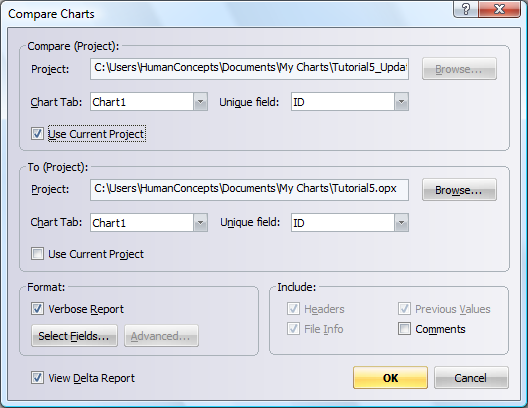This screenshot has width=528, height=408.
Task: Uncheck Use Current Project under Compare
Action: point(37,134)
